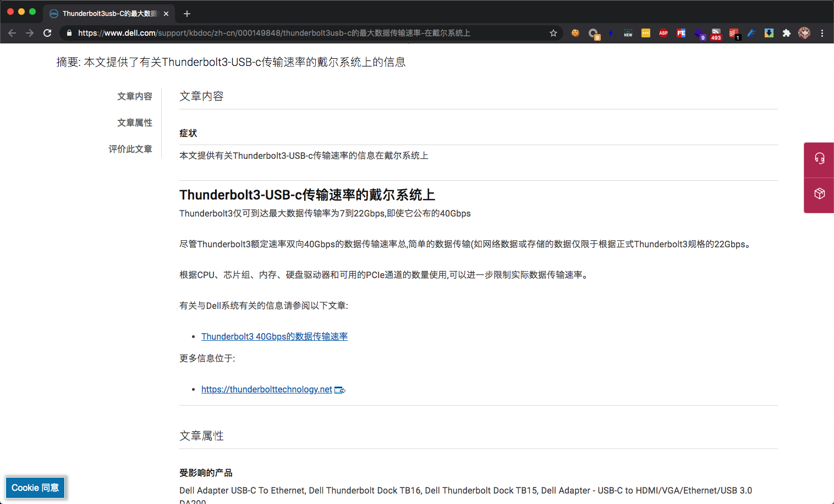
Task: Click the paragraph starting 根据CPU、芯片组
Action: (x=385, y=275)
